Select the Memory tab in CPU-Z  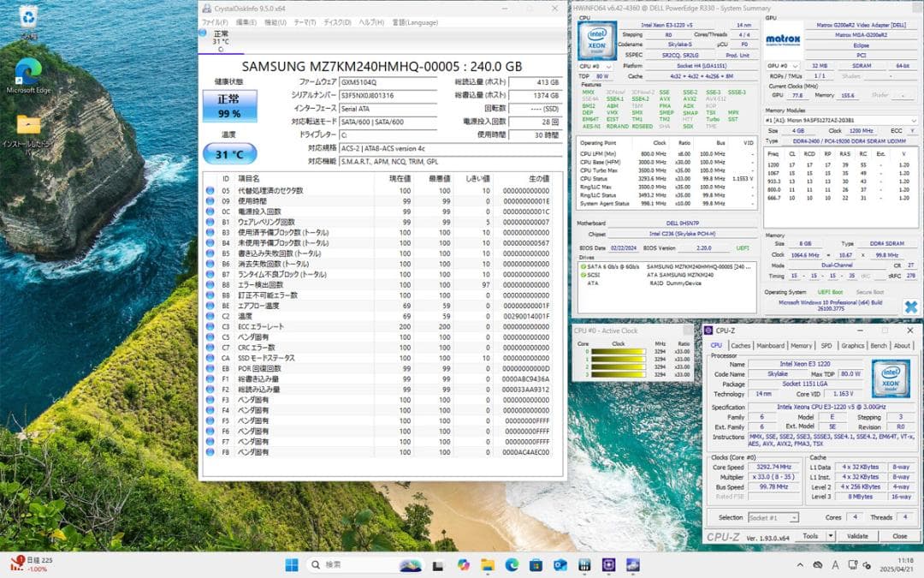tap(801, 345)
